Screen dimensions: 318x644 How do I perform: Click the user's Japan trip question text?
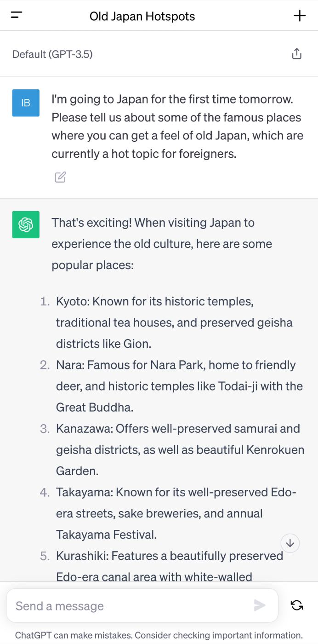click(177, 126)
